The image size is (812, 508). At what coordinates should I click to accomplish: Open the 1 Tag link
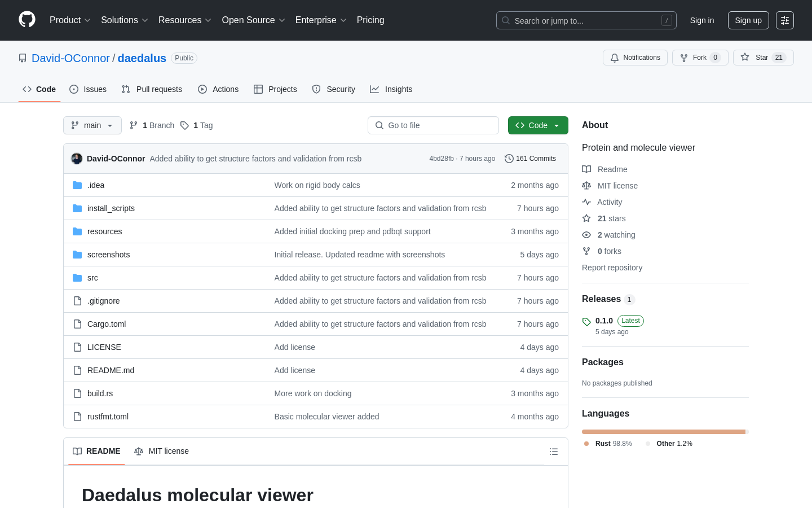tap(196, 125)
